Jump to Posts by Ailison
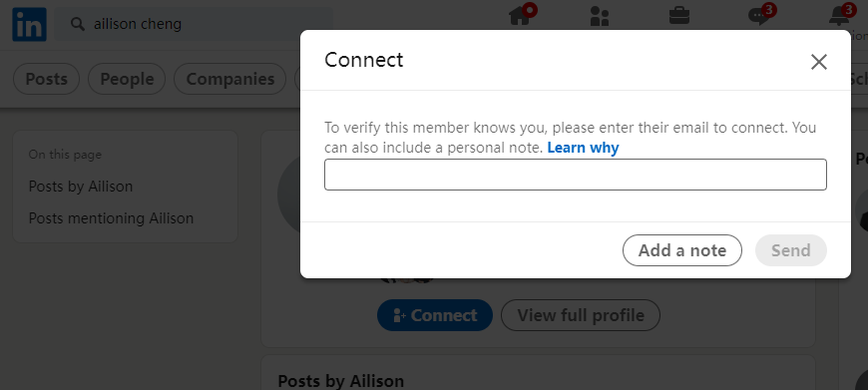 [81, 187]
